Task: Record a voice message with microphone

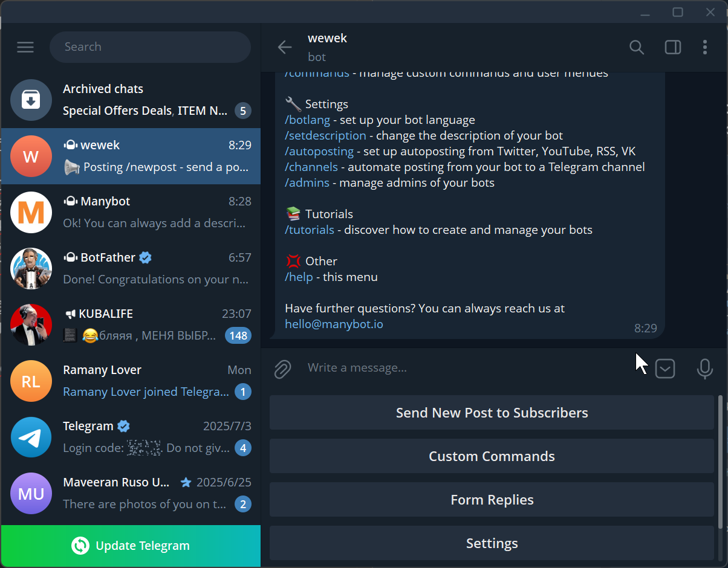Action: 705,369
